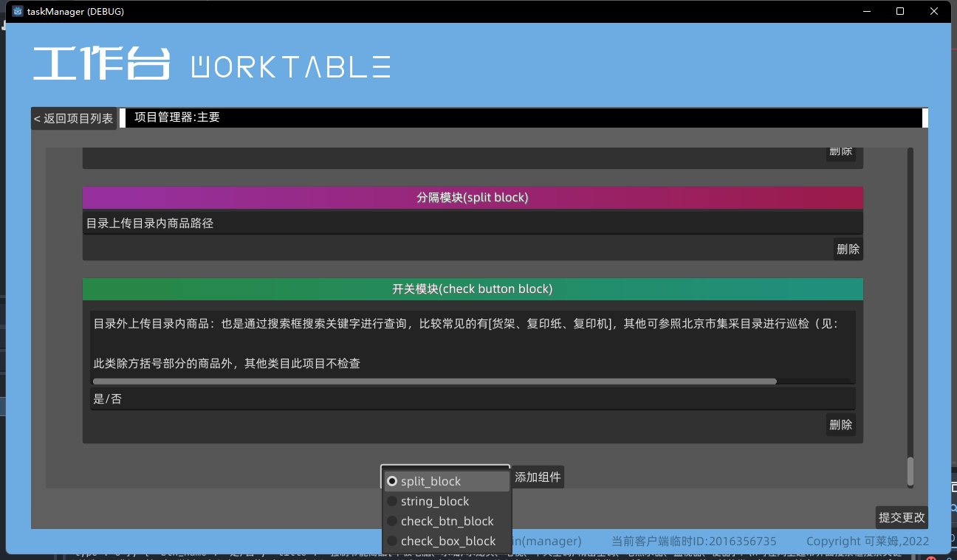This screenshot has width=957, height=560.
Task: Click the 是/否 input field
Action: coord(473,398)
